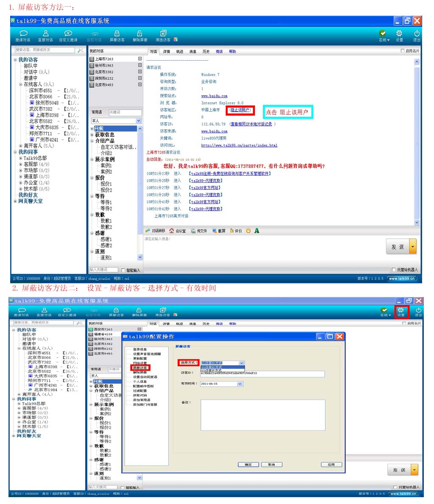The image size is (434, 504).
Task: Click scroll-down arrow of 常用语 list in upper window
Action: [x=139, y=257]
